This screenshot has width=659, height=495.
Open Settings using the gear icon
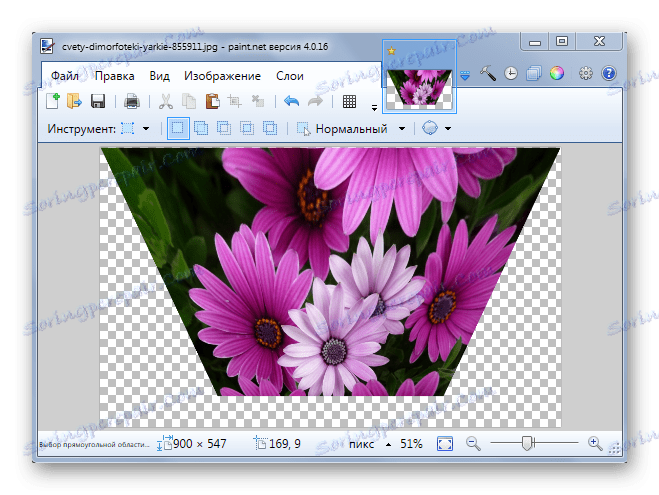click(x=586, y=73)
